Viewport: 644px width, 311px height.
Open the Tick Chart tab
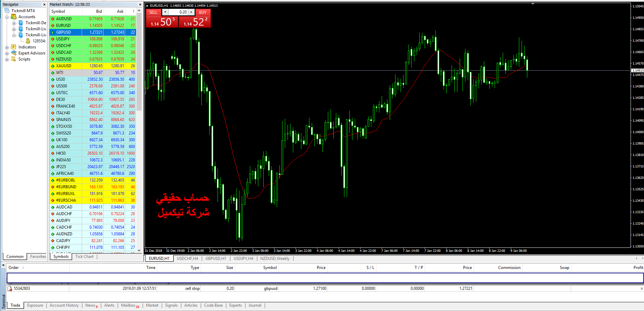(x=84, y=257)
